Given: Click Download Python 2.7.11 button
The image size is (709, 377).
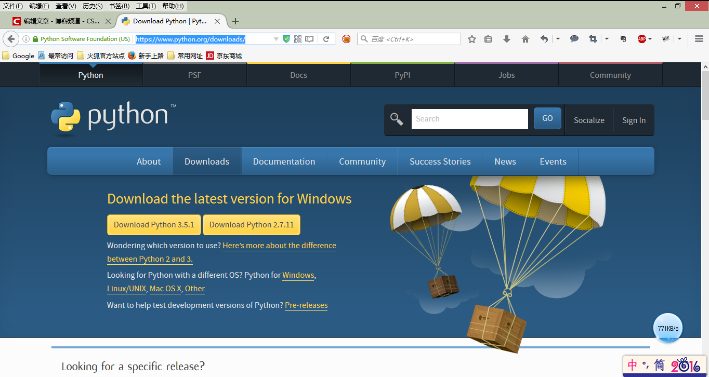Looking at the screenshot, I should [251, 225].
